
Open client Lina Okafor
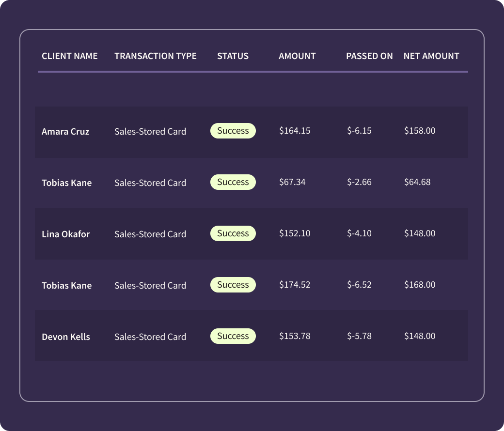pos(65,234)
